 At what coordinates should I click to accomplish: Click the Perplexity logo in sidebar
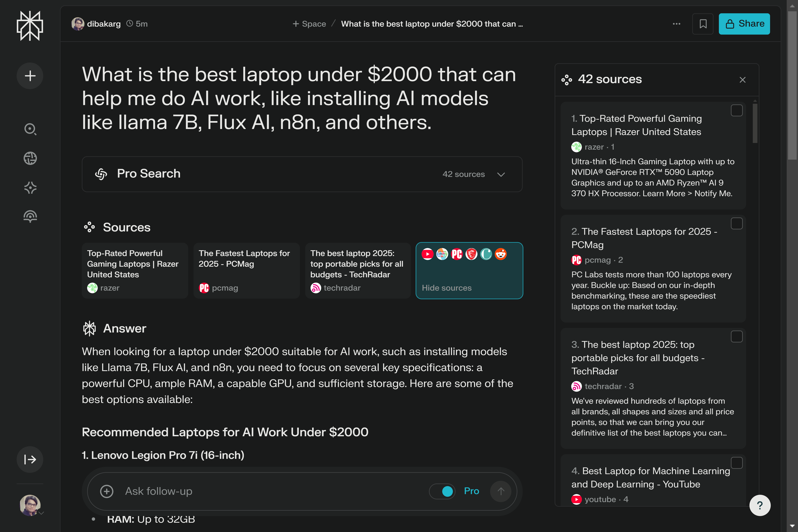[30, 26]
